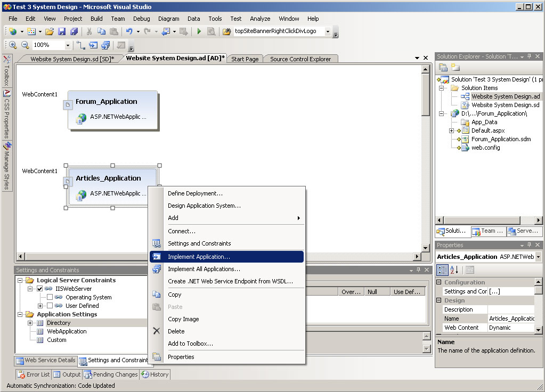Click the Connection tool icon in diagram toolbar
Image resolution: width=545 pixels, height=392 pixels.
point(80,45)
